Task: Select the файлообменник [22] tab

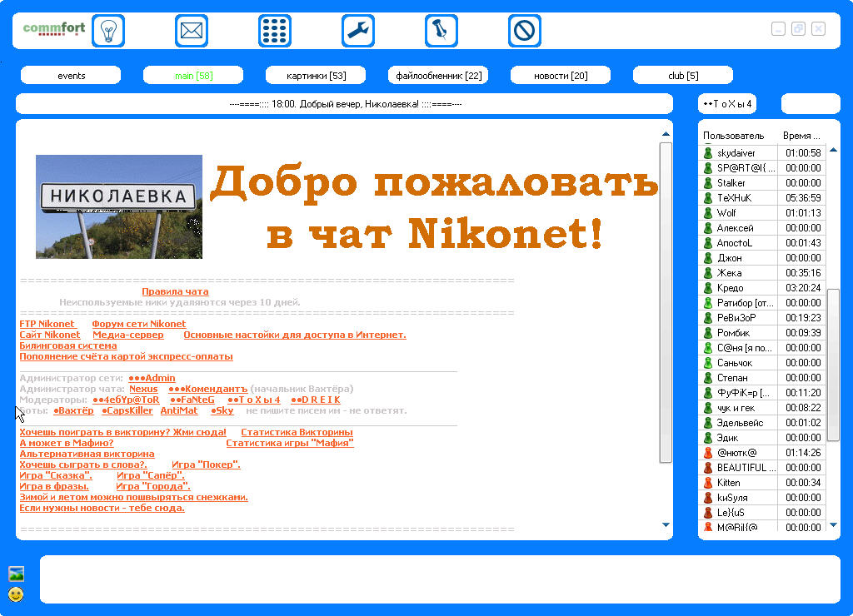Action: pyautogui.click(x=438, y=76)
